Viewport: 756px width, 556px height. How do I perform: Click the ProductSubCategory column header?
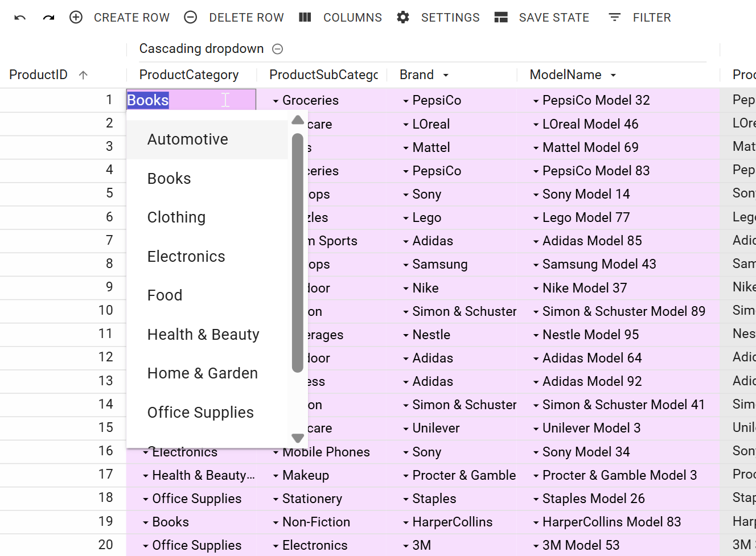click(x=324, y=75)
